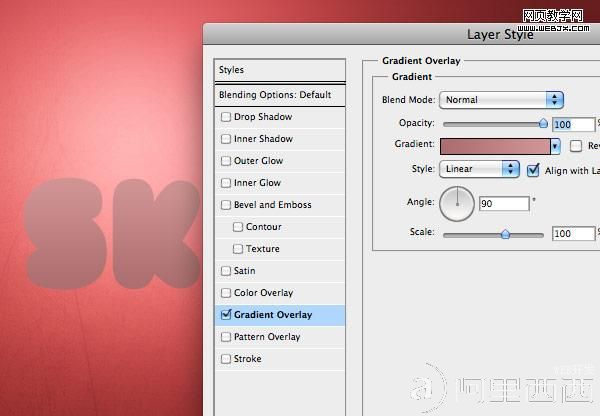Image resolution: width=600 pixels, height=416 pixels.
Task: Open the Blend Mode dropdown
Action: (x=501, y=100)
